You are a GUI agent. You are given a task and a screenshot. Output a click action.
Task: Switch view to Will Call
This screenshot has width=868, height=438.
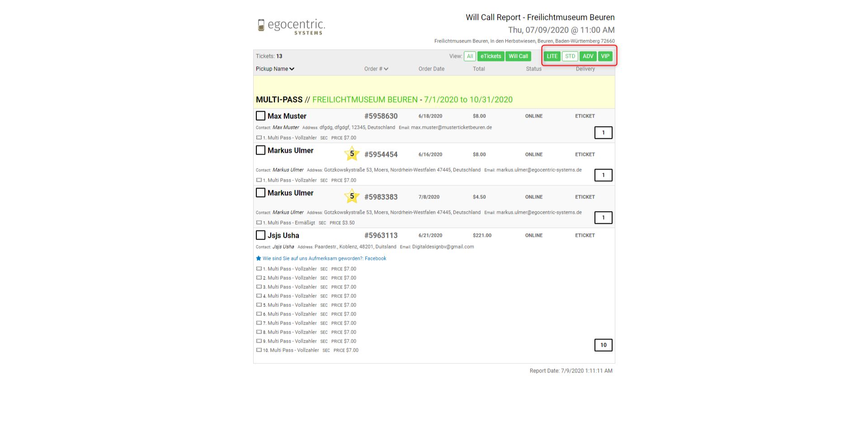pos(518,56)
